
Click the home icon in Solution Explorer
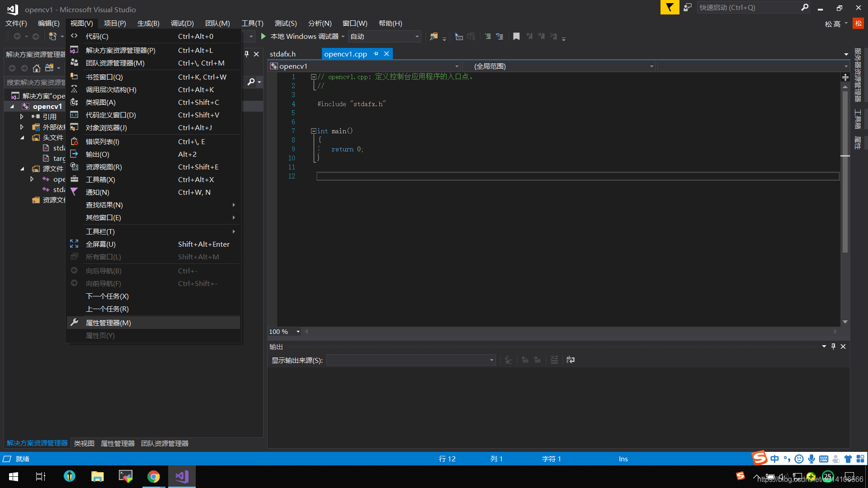pos(37,68)
